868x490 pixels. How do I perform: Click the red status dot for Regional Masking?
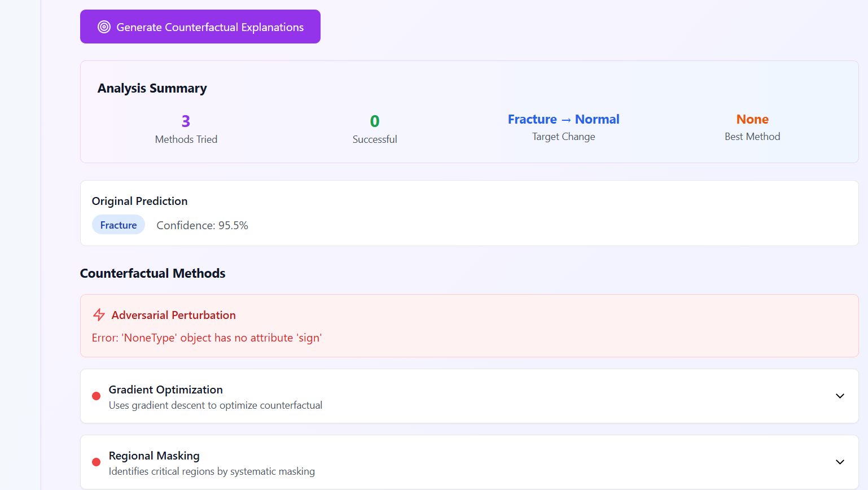point(96,462)
